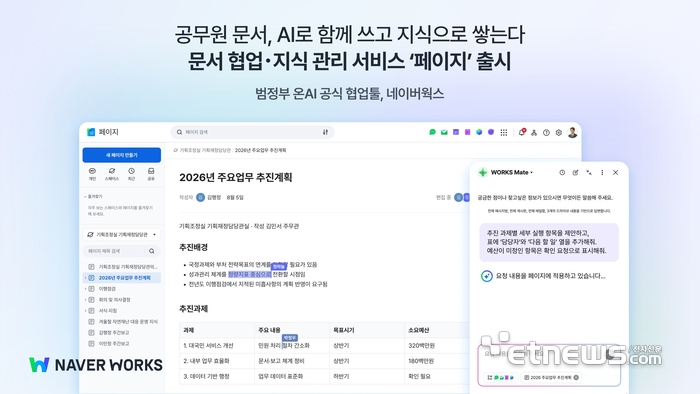
Task: Open the green Message app icon
Action: 432,132
